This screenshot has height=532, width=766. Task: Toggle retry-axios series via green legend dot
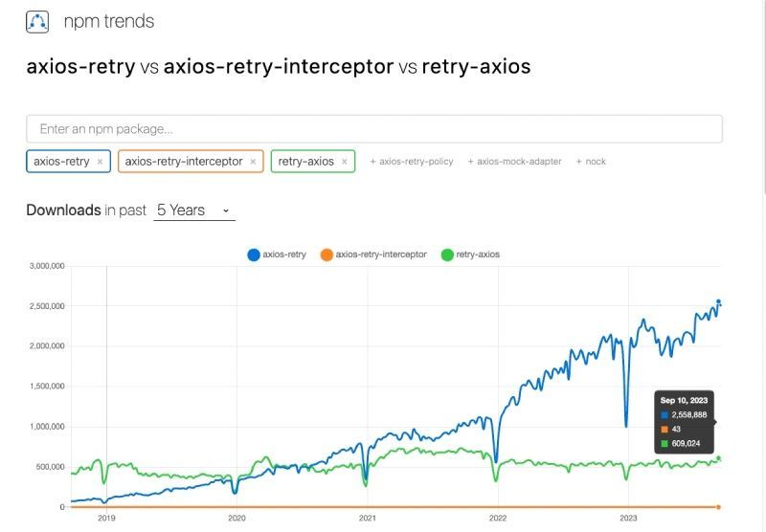click(x=447, y=255)
